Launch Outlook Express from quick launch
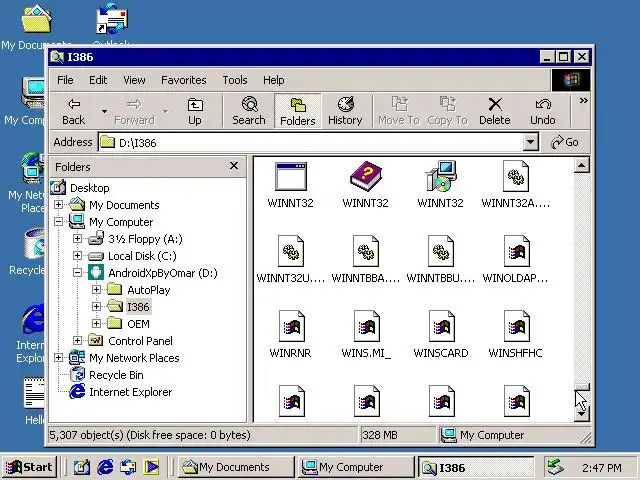Viewport: 640px width, 480px height. coord(128,467)
